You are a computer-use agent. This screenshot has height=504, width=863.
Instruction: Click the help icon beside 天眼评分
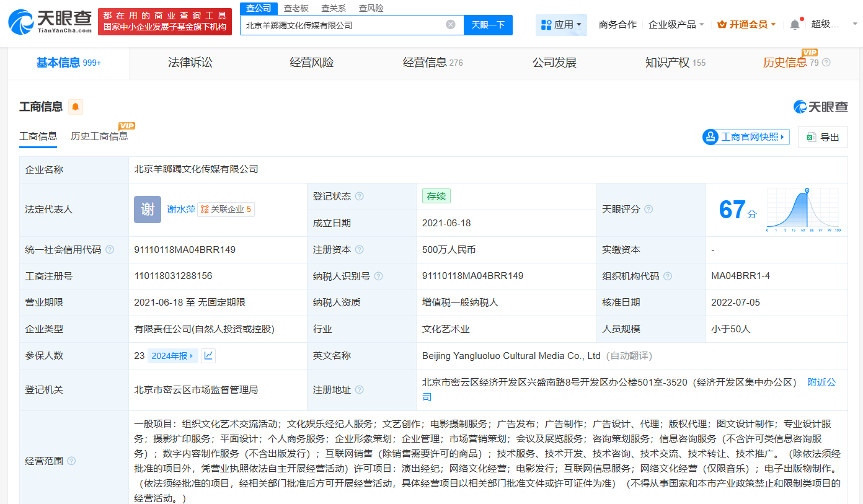(x=648, y=209)
